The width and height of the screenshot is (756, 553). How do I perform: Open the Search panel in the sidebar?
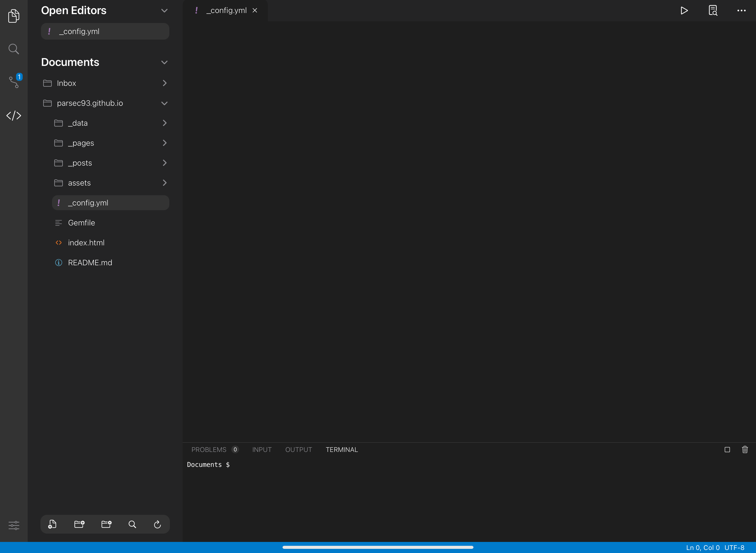(13, 49)
